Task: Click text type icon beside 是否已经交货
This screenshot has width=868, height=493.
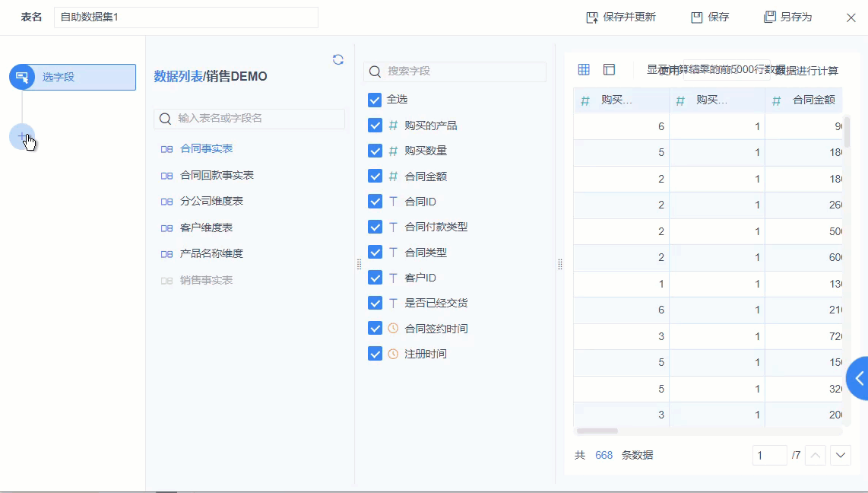Action: (393, 303)
